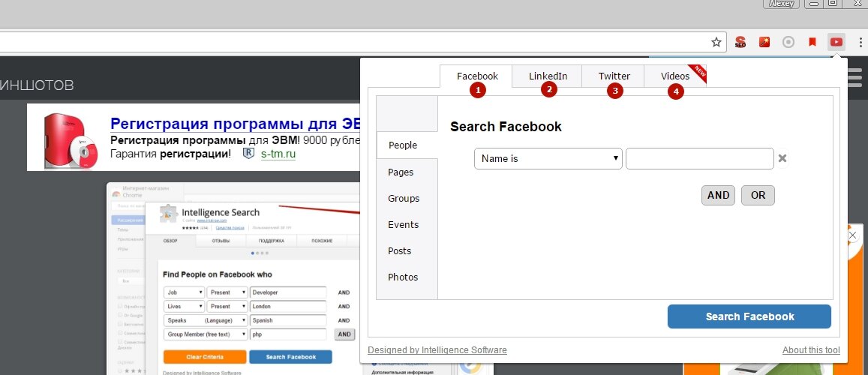
Task: Add an OR condition
Action: 758,195
